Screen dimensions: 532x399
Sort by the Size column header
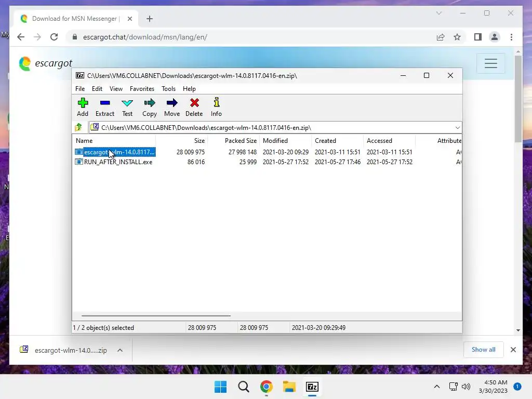click(181, 140)
